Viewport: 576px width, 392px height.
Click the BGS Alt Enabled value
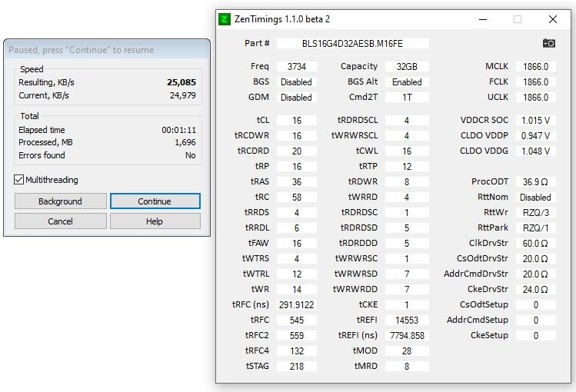[x=407, y=81]
